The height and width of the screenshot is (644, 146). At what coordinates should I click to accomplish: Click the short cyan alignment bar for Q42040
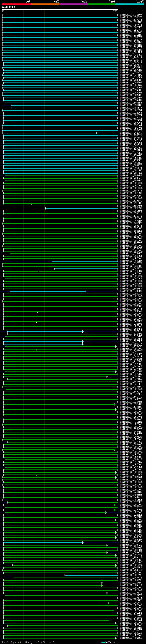pyautogui.click(x=50, y=133)
